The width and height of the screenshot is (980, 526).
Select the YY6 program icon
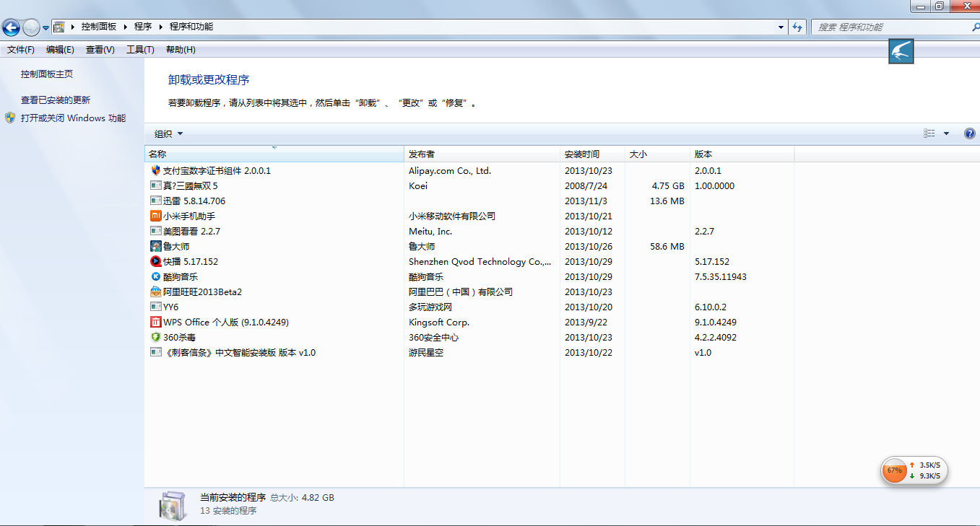click(155, 307)
